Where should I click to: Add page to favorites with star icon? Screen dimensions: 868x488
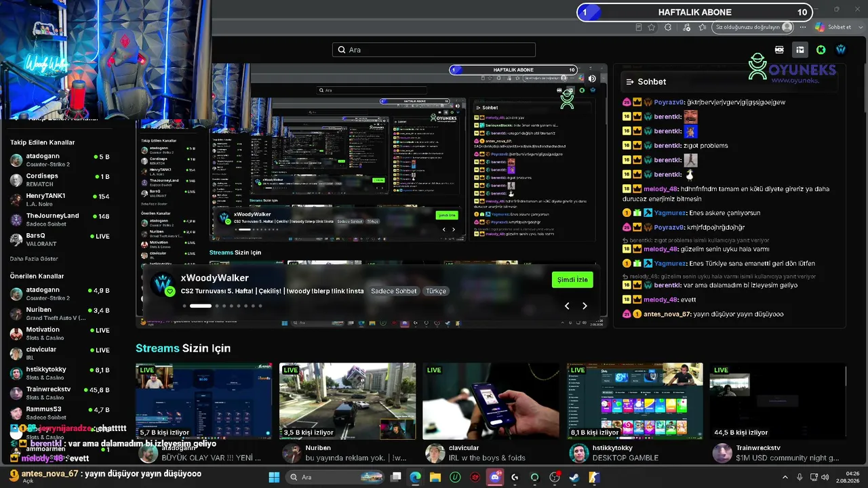tap(652, 27)
